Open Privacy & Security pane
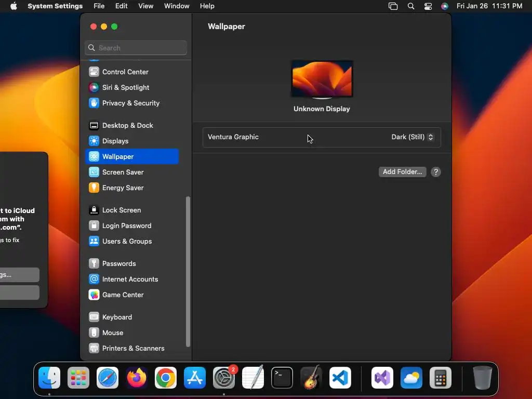The image size is (532, 399). 132,103
